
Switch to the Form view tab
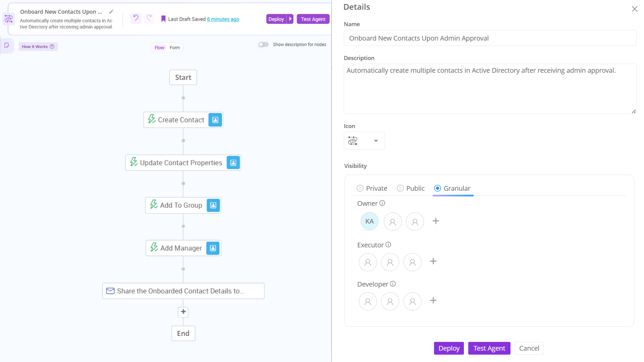pos(175,48)
